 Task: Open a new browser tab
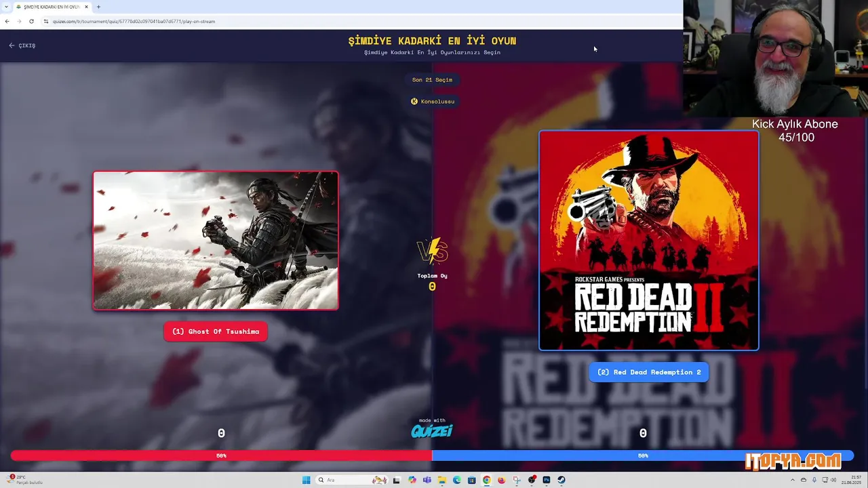tap(98, 7)
